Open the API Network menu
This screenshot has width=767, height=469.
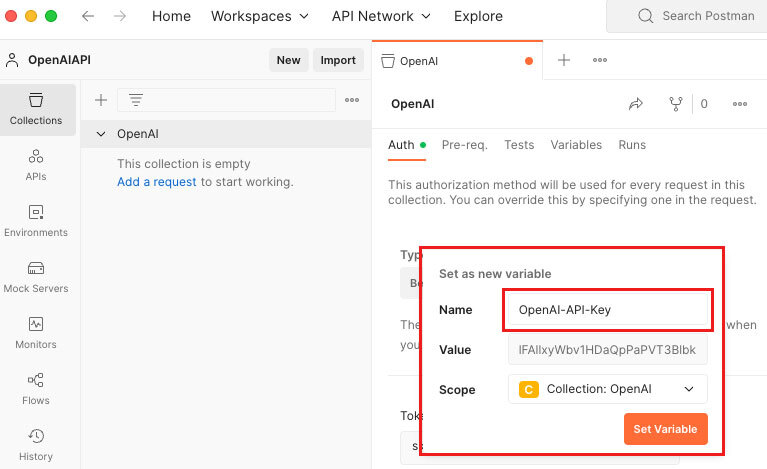pyautogui.click(x=381, y=16)
